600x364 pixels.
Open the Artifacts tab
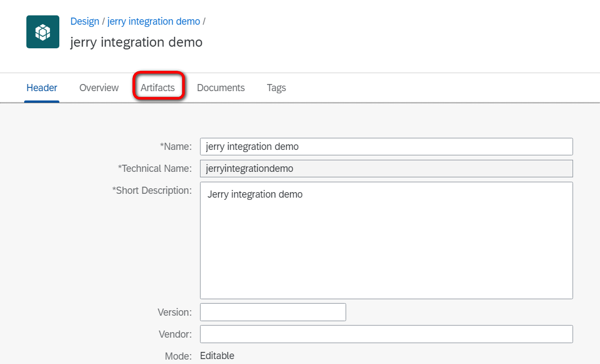tap(158, 88)
